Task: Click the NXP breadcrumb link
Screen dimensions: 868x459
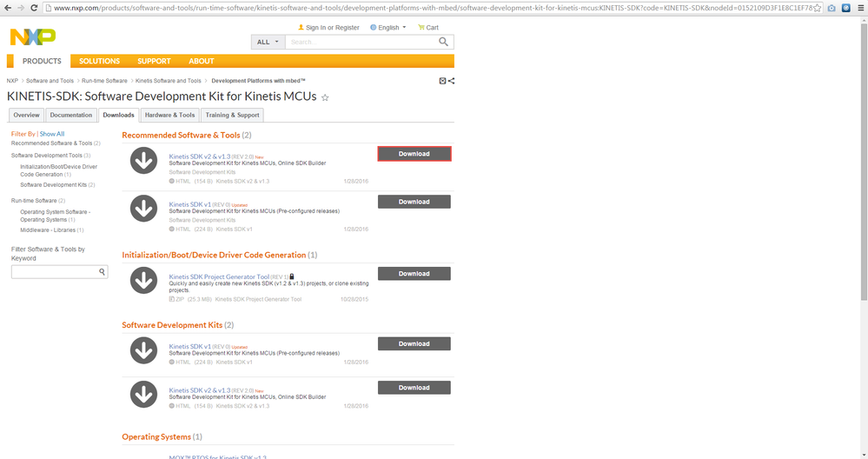Action: click(12, 81)
